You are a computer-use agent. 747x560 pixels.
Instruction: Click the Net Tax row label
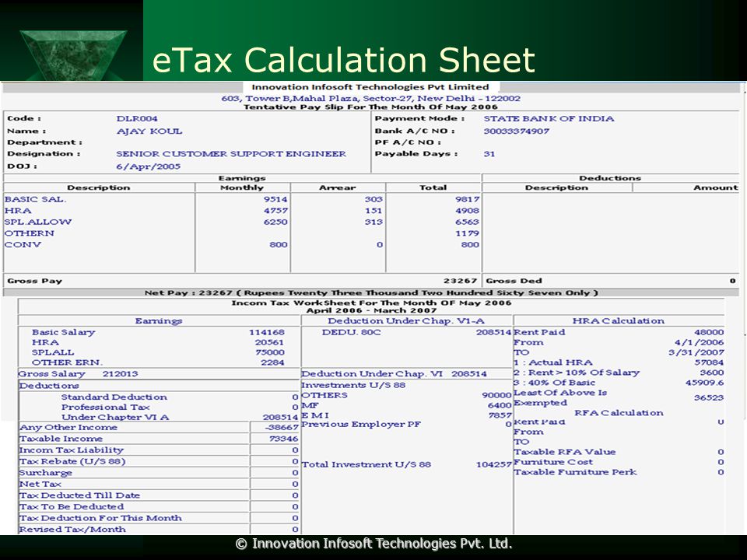click(x=40, y=485)
